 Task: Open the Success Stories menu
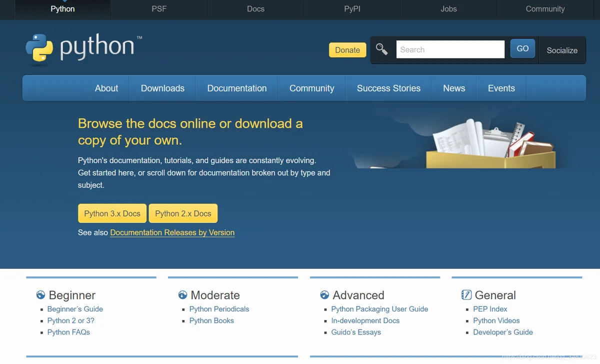coord(388,88)
